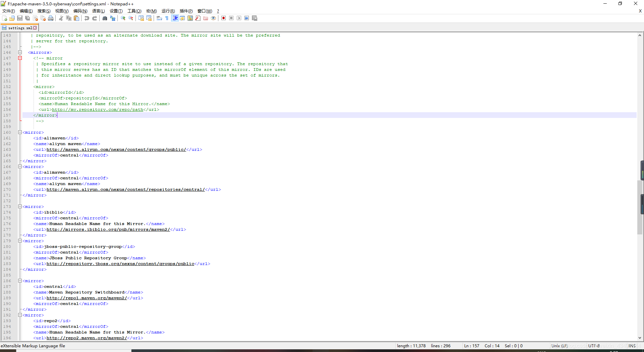The image size is (644, 352).
Task: Open the 文件(F) menu
Action: [x=9, y=11]
